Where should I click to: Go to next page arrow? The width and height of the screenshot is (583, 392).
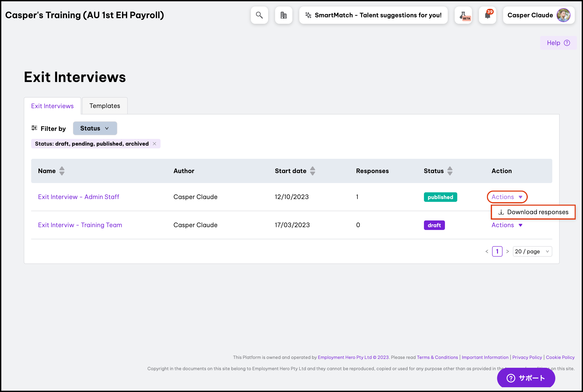507,252
